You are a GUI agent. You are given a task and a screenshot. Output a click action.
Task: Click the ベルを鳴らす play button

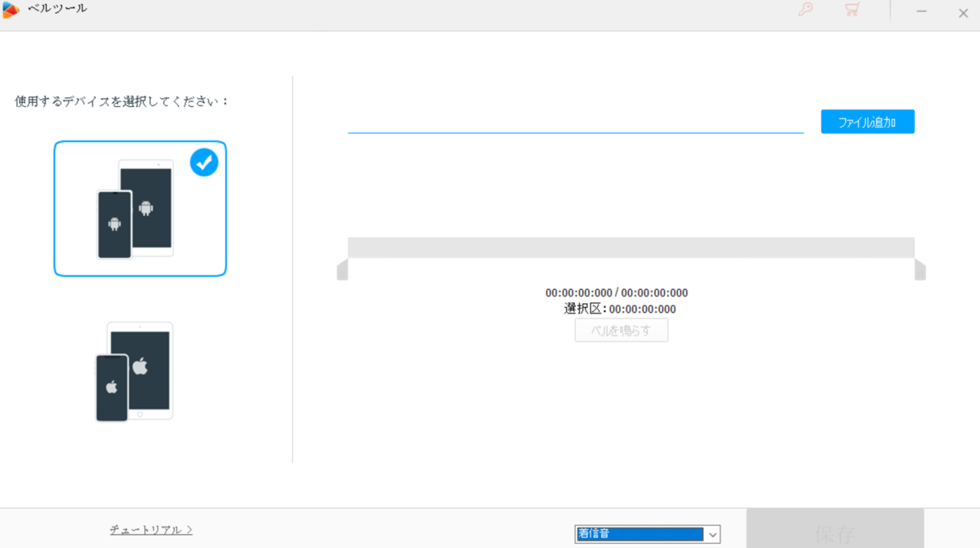click(621, 331)
